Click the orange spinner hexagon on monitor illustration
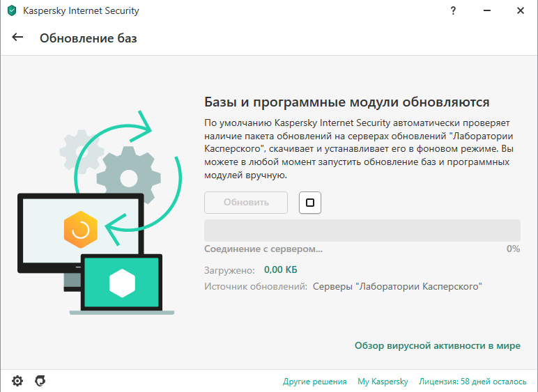The width and height of the screenshot is (538, 392). coord(81,230)
